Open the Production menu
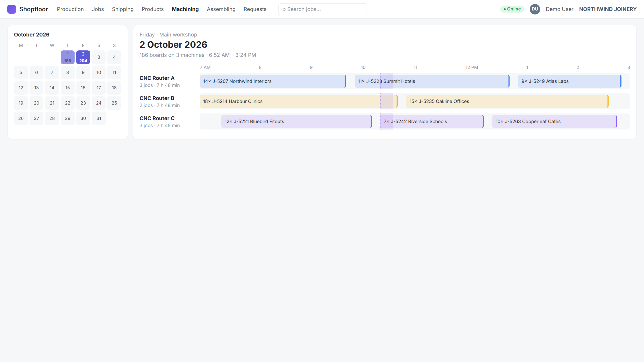644x362 pixels. [x=70, y=9]
